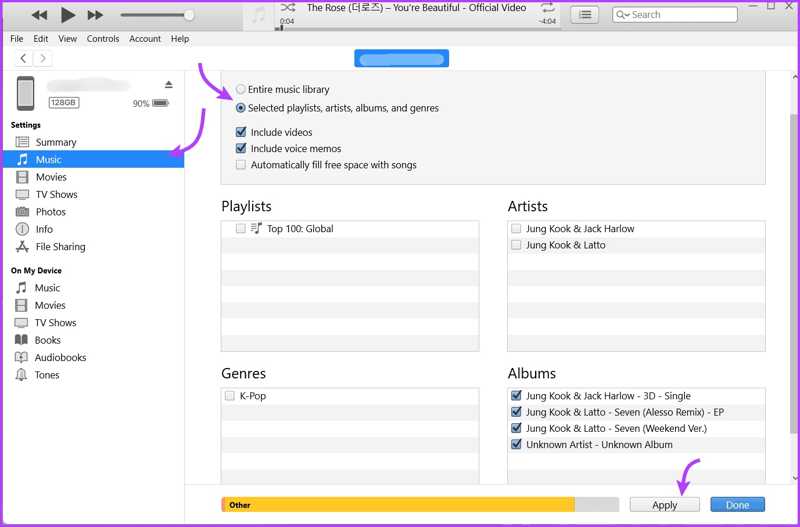This screenshot has width=800, height=527.
Task: Click the Apply button
Action: click(x=664, y=505)
